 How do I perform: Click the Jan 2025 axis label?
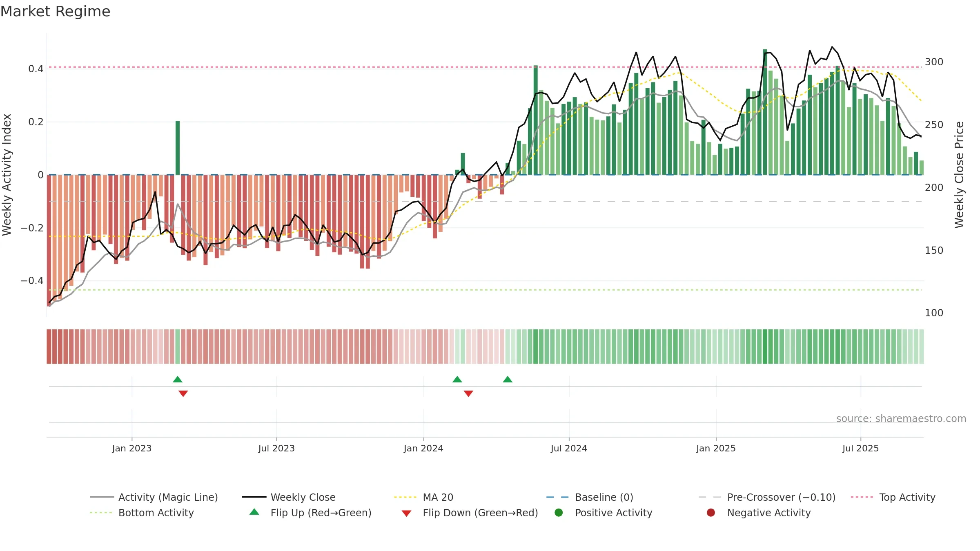click(x=716, y=449)
